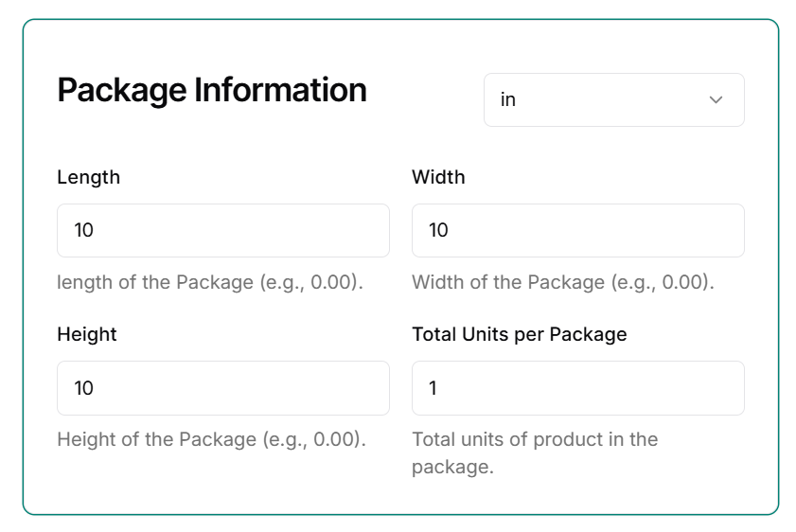This screenshot has height=532, width=796.
Task: Click the word "Information" in the heading
Action: [x=280, y=91]
